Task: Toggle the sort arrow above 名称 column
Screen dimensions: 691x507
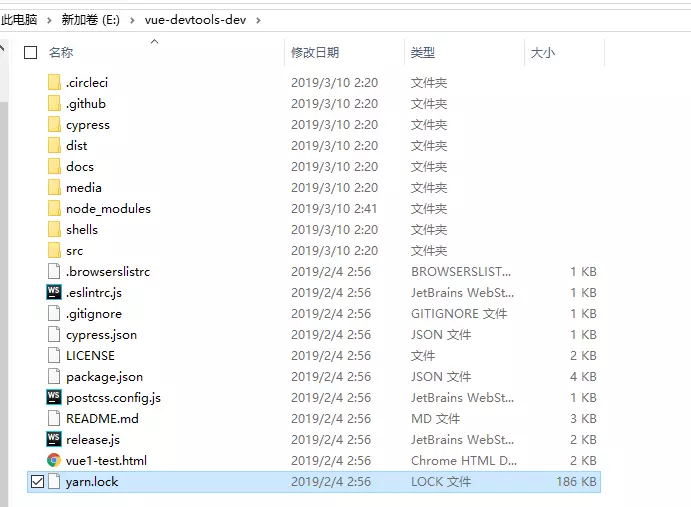Action: (x=154, y=42)
